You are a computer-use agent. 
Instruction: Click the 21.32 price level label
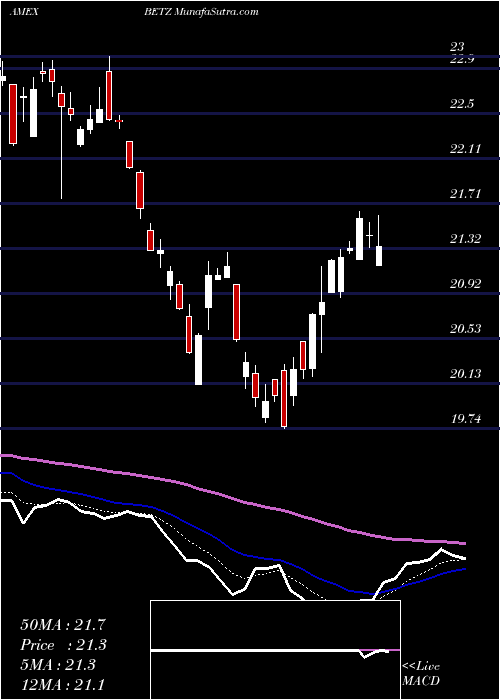pyautogui.click(x=466, y=239)
